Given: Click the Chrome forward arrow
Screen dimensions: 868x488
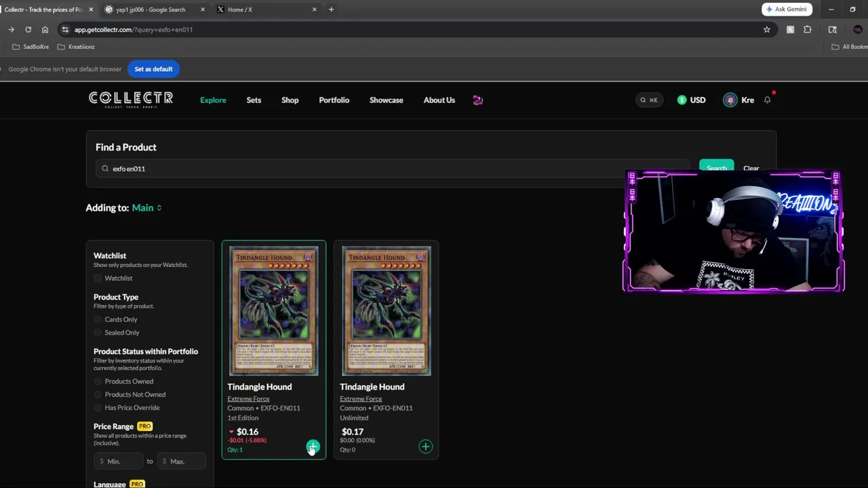Looking at the screenshot, I should pyautogui.click(x=11, y=30).
